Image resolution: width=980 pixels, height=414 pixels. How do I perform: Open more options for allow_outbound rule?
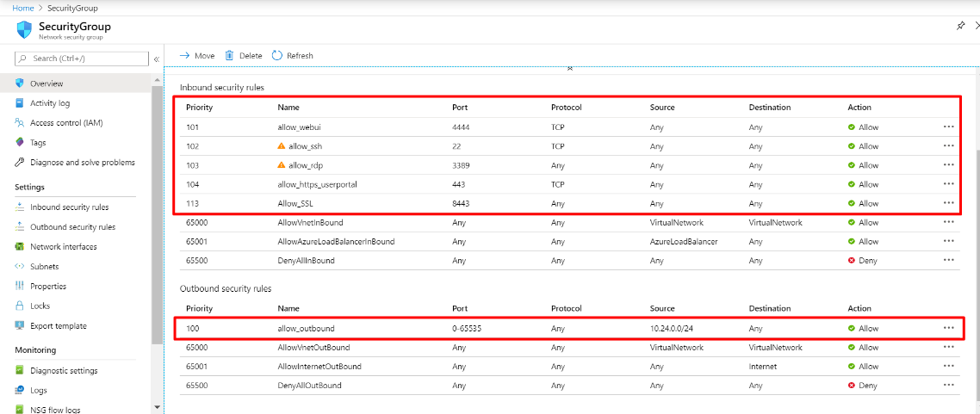[948, 328]
